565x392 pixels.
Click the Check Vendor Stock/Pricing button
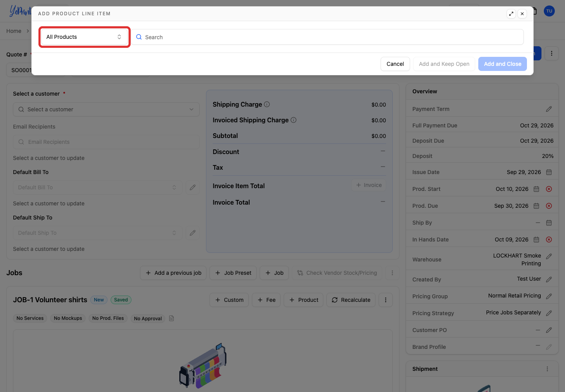pyautogui.click(x=337, y=273)
